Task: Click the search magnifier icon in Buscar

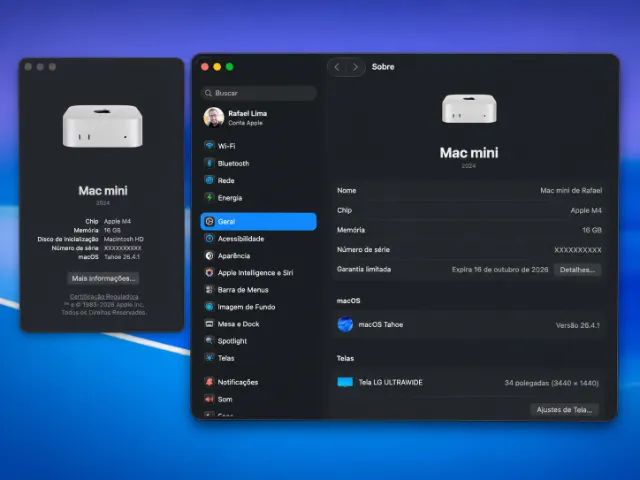Action: (x=209, y=93)
